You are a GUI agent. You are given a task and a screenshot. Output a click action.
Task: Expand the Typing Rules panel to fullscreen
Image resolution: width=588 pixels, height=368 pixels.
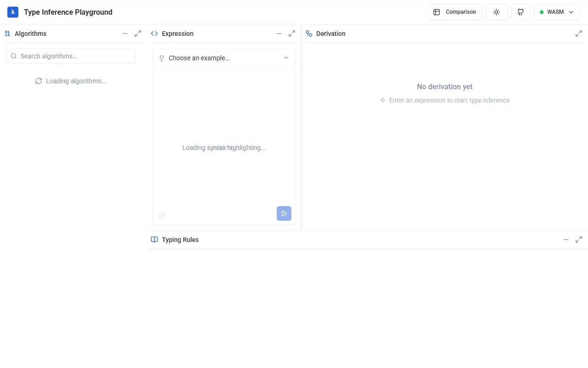579,240
